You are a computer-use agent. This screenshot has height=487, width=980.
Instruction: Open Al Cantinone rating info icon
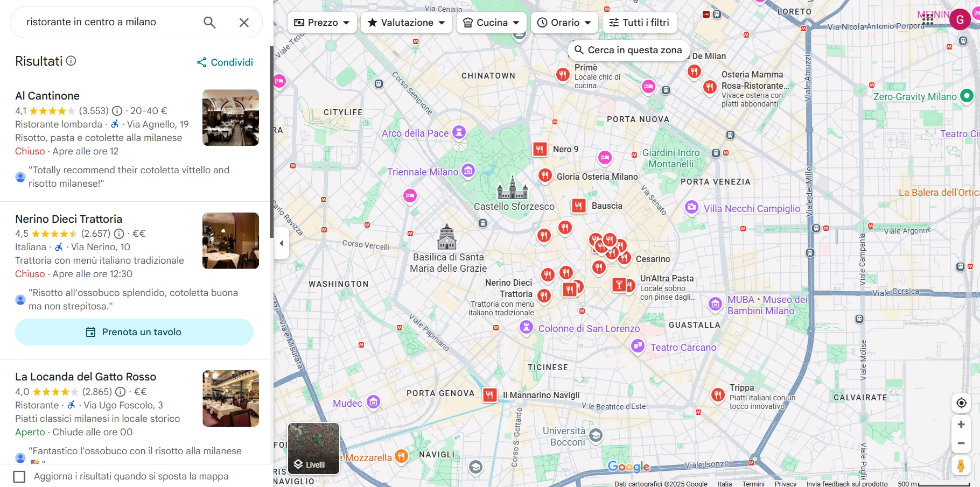click(x=117, y=111)
